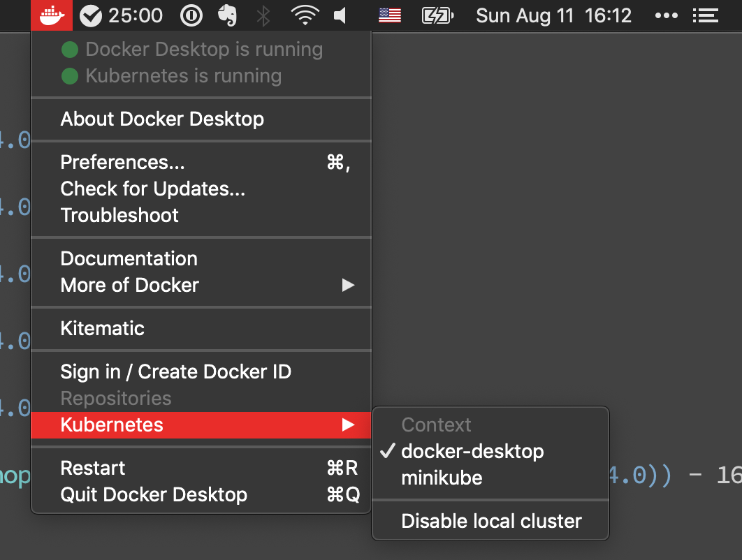742x560 pixels.
Task: Open Preferences... from the Docker menu
Action: tap(123, 162)
